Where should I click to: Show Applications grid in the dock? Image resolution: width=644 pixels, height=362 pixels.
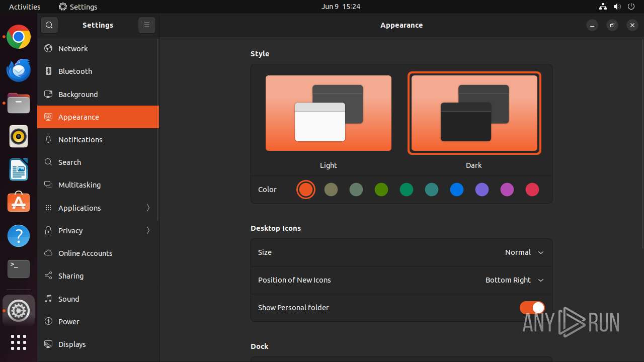point(19,342)
